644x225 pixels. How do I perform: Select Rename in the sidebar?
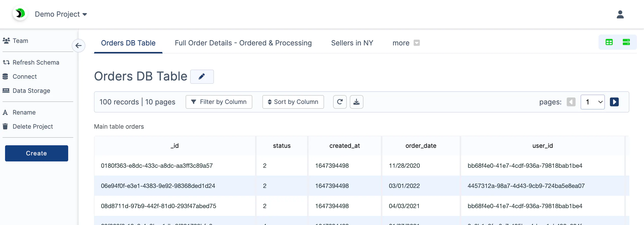click(19, 112)
